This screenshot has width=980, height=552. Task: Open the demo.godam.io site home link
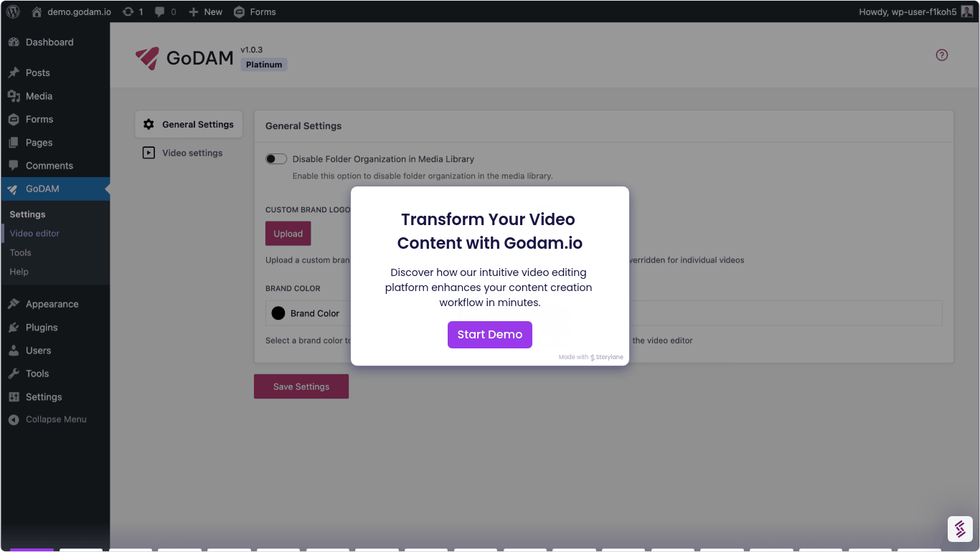pos(72,11)
